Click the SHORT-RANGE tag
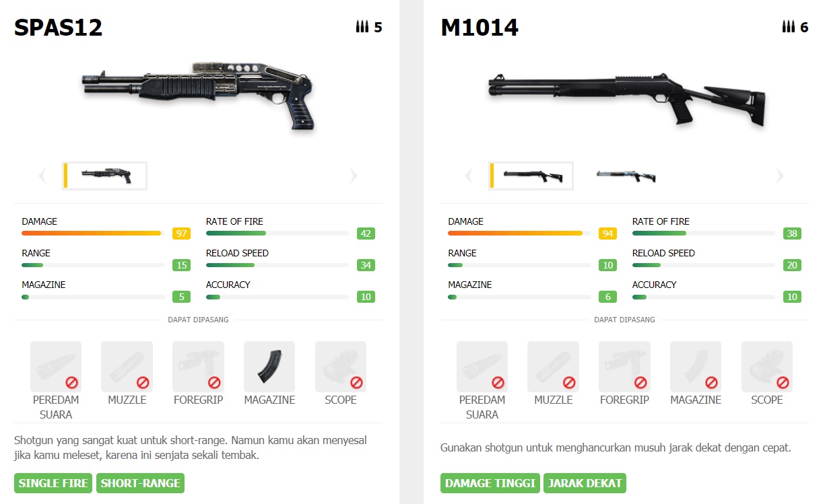Image resolution: width=823 pixels, height=504 pixels. tap(140, 483)
